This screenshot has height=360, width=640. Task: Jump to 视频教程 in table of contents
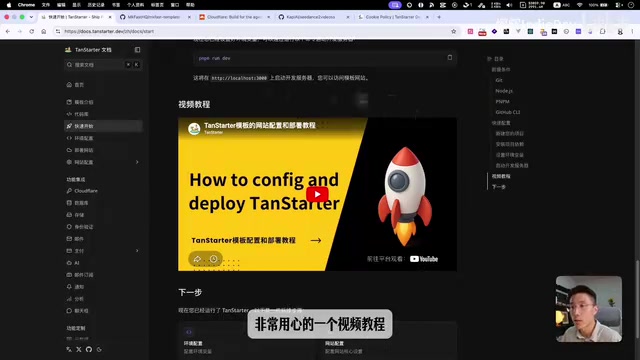501,176
